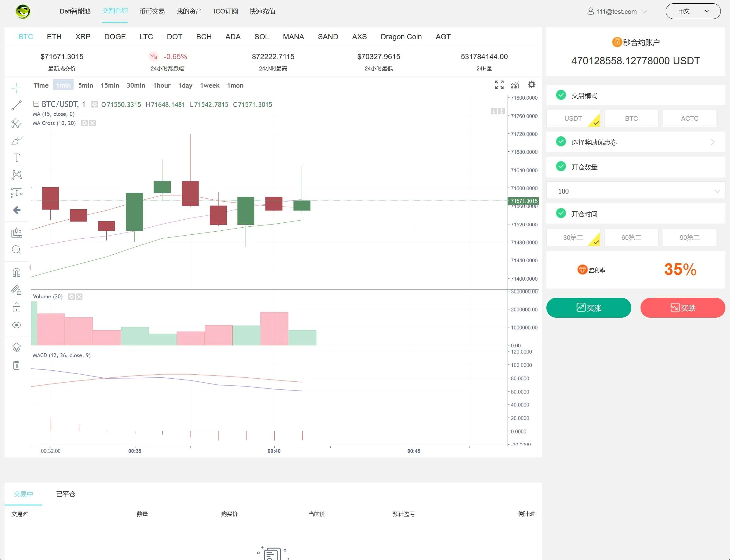The image size is (730, 560).
Task: Select the text annotation tool
Action: 16,158
